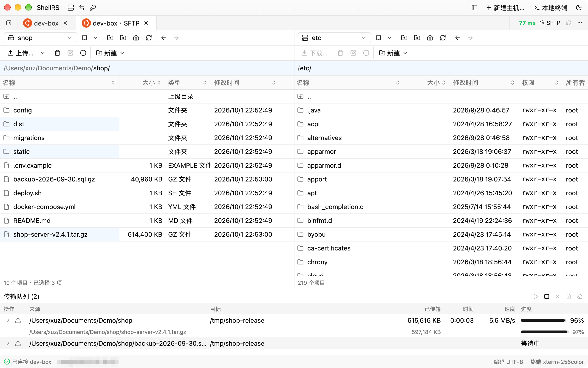Image resolution: width=588 pixels, height=368 pixels.
Task: Select the remote ca-certificates folder
Action: tap(441, 248)
